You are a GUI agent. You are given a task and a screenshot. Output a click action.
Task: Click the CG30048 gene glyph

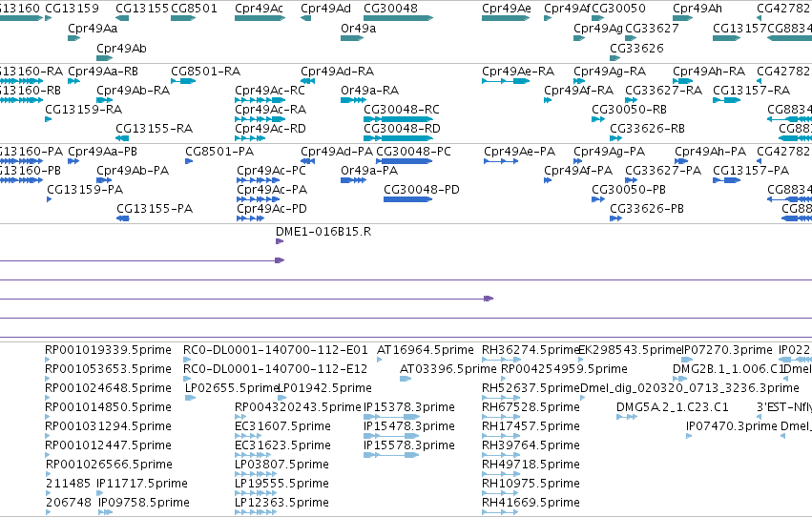(x=398, y=18)
